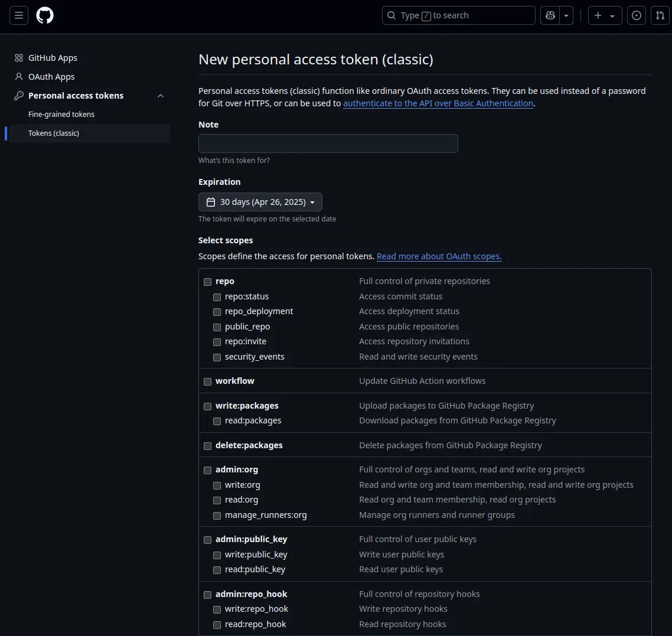Open authenticate to the API link
This screenshot has width=672, height=636.
click(438, 103)
